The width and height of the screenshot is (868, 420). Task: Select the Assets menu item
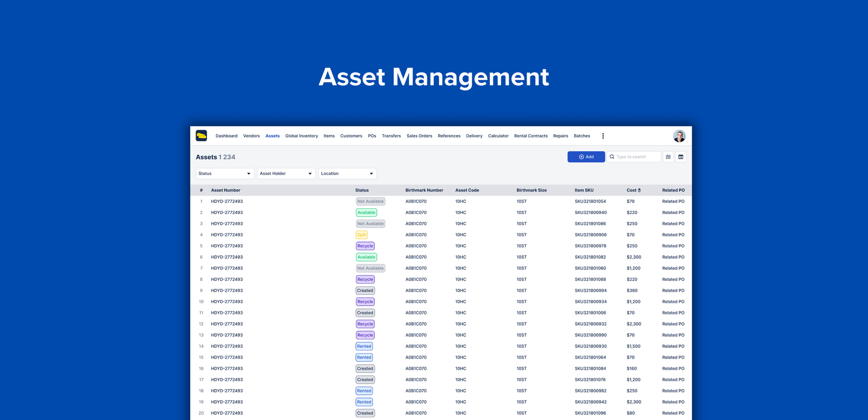pos(273,136)
